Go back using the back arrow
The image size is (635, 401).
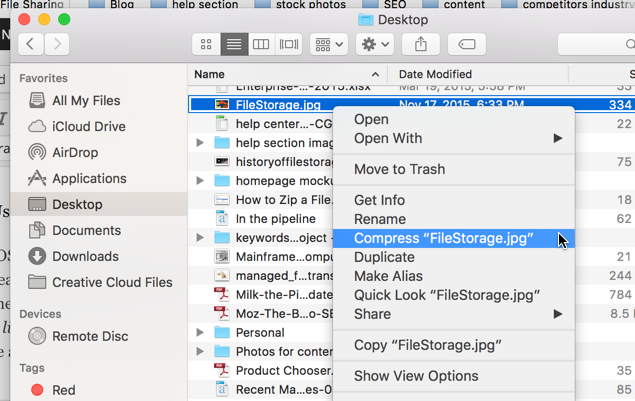[x=30, y=44]
